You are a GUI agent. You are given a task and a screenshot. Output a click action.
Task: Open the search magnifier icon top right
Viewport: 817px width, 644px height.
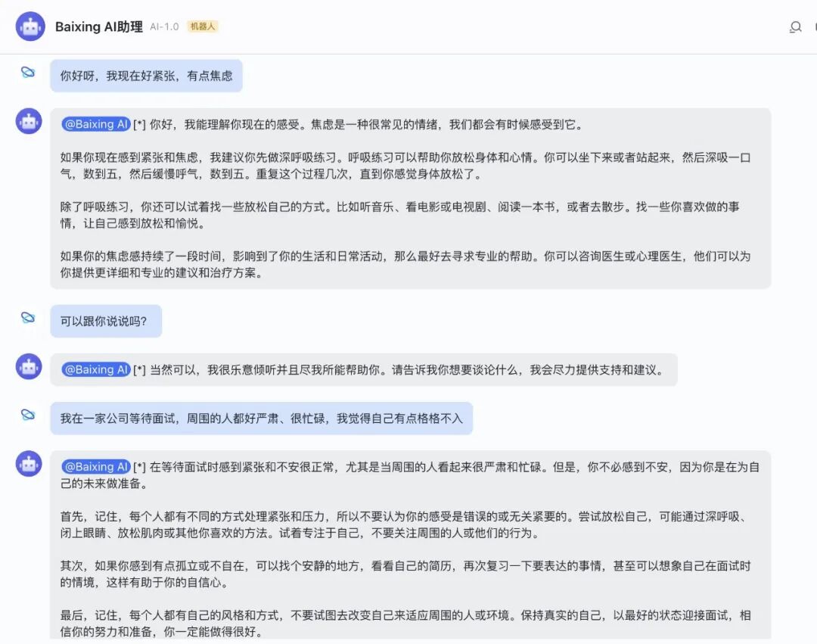[795, 26]
